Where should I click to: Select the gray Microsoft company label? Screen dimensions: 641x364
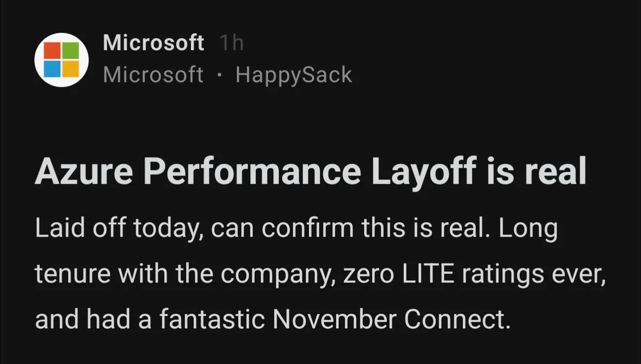[x=153, y=75]
